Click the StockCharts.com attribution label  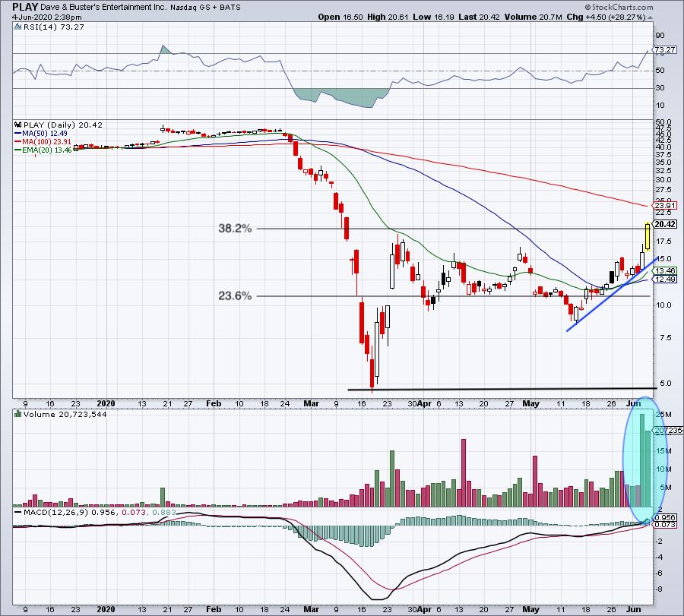coord(619,7)
